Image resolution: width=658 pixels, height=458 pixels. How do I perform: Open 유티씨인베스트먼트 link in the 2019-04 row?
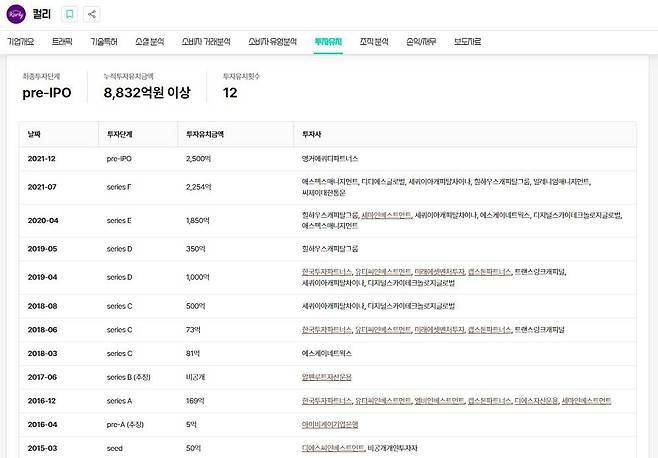click(383, 272)
